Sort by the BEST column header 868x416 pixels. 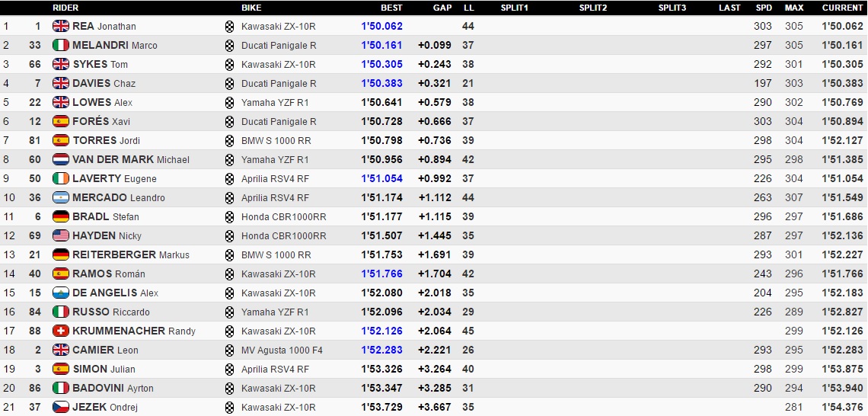click(x=391, y=8)
